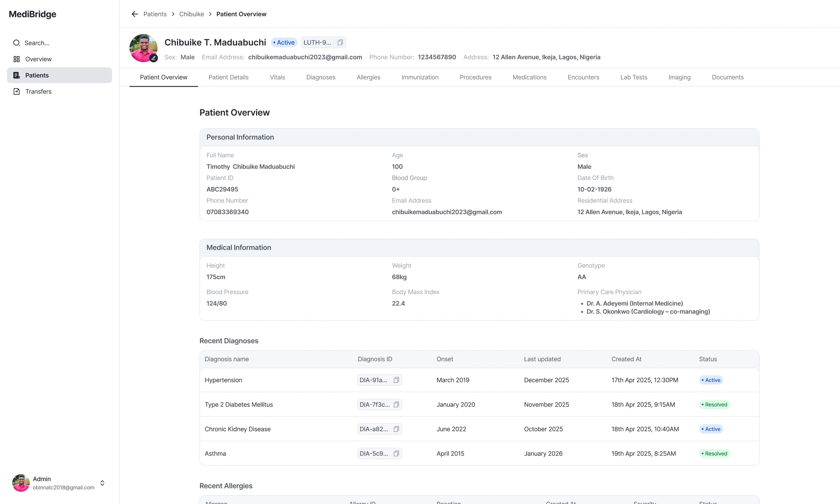The width and height of the screenshot is (840, 504).
Task: Click the Active status in Hypertension row
Action: pos(711,380)
